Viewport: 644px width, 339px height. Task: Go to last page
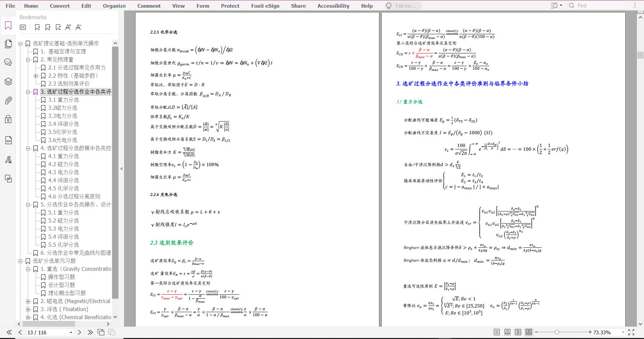[x=90, y=332]
